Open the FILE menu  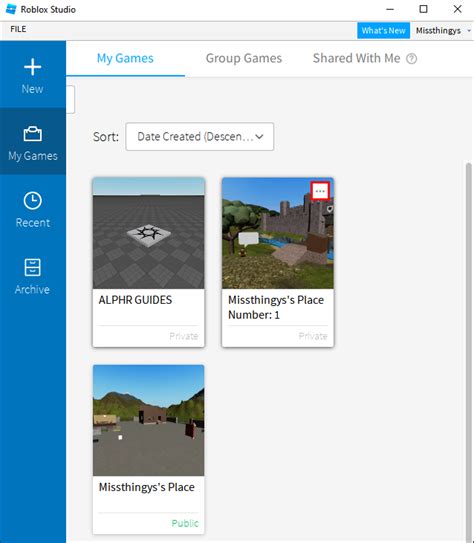[x=18, y=29]
